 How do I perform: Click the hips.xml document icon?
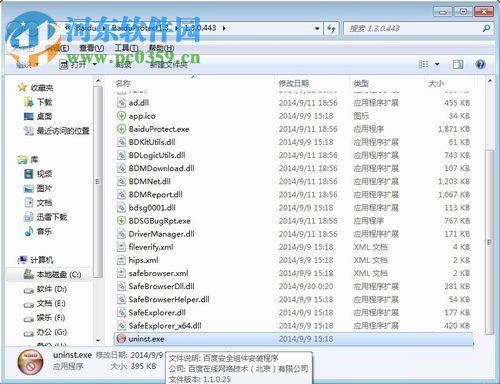[x=121, y=260]
